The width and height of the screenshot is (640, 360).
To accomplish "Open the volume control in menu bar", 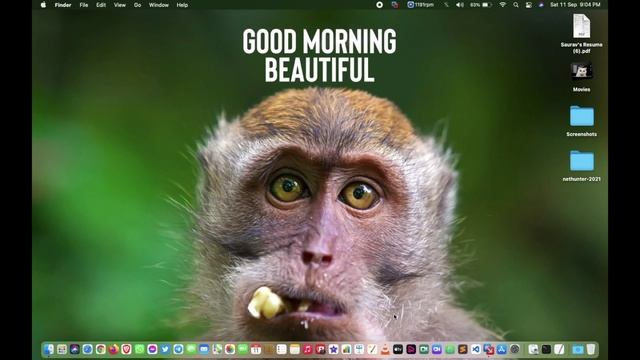I will [460, 5].
